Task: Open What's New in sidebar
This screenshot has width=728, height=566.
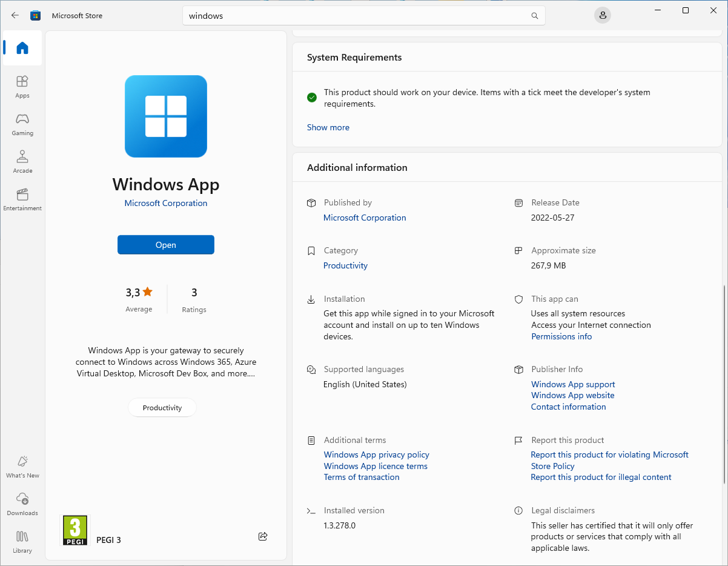Action: pos(22,467)
